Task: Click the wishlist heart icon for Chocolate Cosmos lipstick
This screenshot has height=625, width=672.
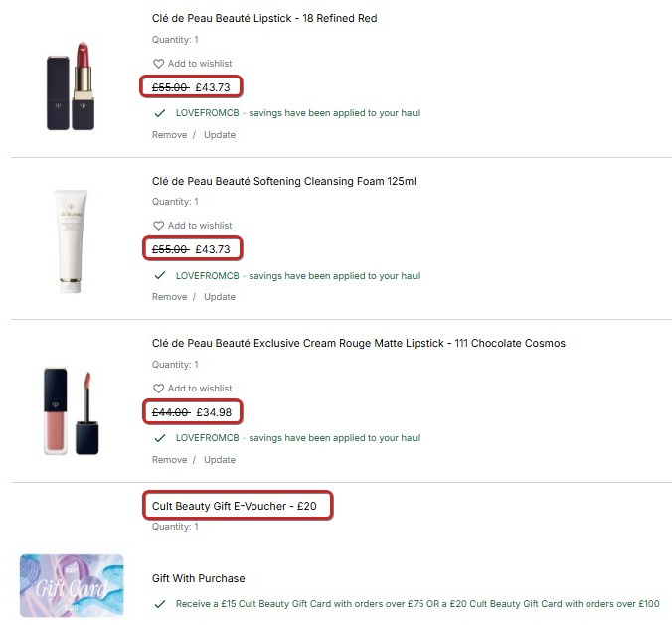Action: click(x=158, y=389)
